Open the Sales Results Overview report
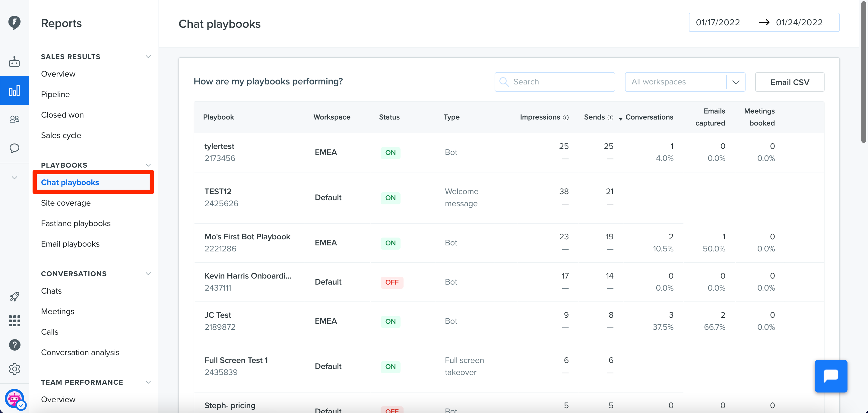The width and height of the screenshot is (868, 413). click(x=58, y=74)
